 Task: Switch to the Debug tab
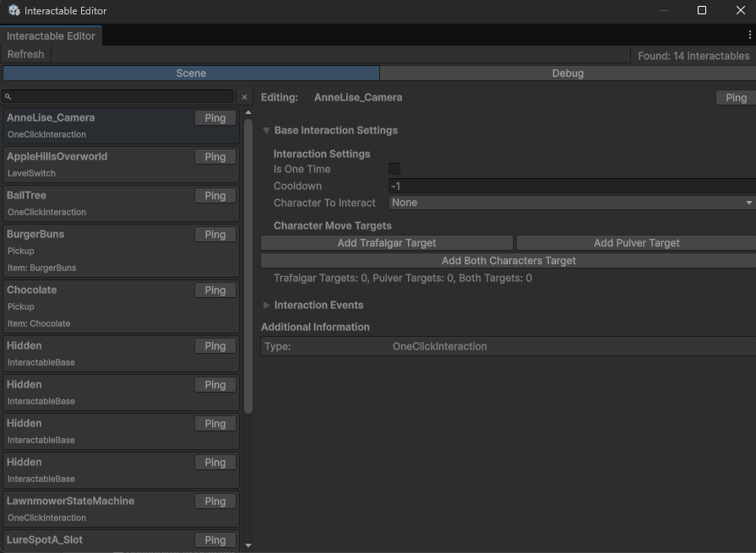point(568,73)
